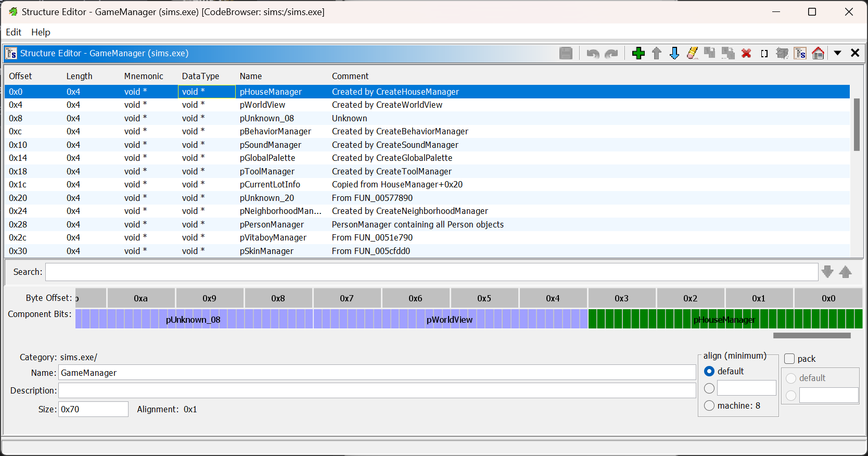Click the house icon in toolbar
868x456 pixels.
(x=818, y=53)
